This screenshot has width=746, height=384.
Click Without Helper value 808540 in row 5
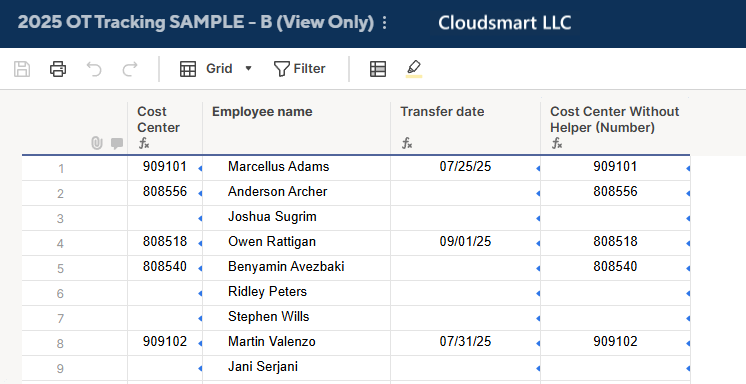pyautogui.click(x=615, y=268)
